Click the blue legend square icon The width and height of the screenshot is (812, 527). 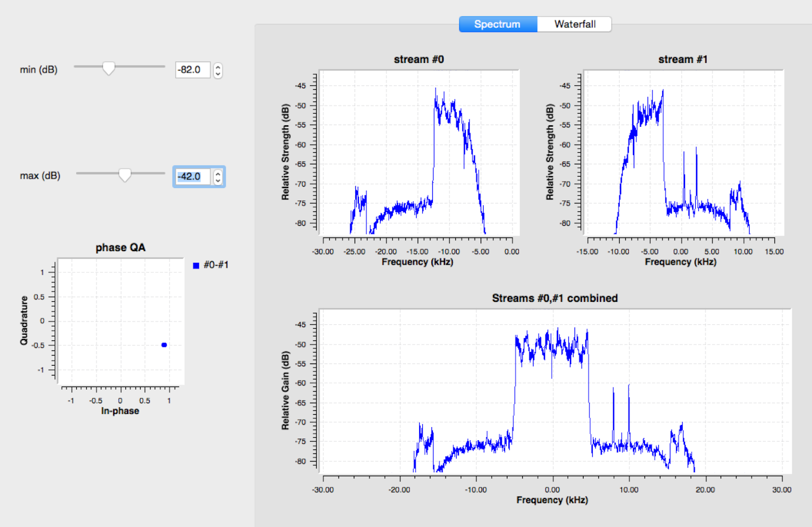pyautogui.click(x=195, y=265)
